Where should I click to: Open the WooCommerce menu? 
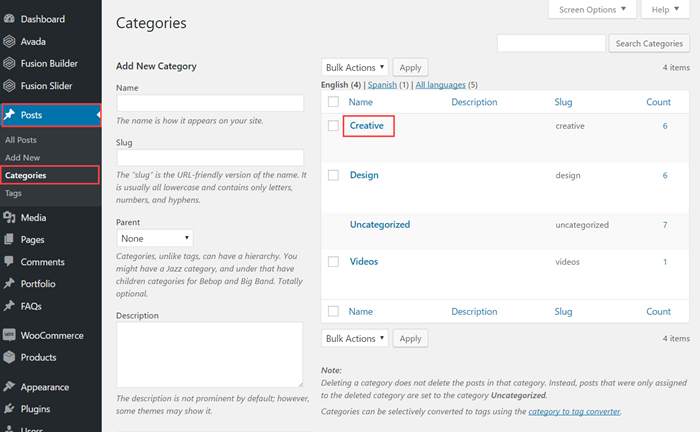tap(50, 335)
